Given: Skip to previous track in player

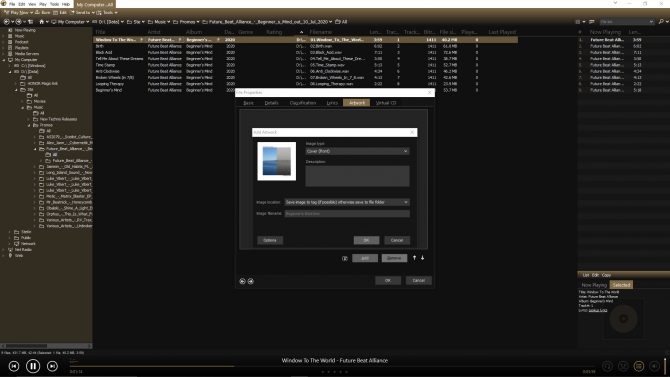Looking at the screenshot, I should (x=14, y=366).
